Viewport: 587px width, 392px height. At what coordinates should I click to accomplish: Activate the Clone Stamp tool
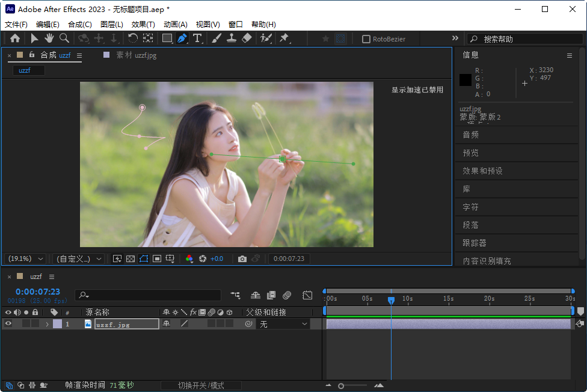point(231,38)
